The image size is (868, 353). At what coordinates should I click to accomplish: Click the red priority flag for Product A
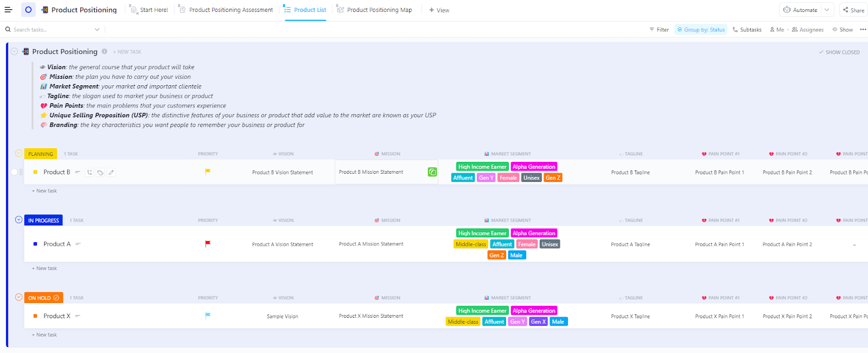[208, 244]
